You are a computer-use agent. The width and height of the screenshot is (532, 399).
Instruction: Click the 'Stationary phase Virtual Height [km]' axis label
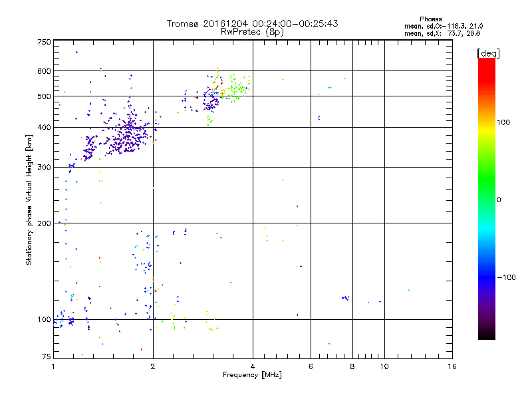[29, 199]
